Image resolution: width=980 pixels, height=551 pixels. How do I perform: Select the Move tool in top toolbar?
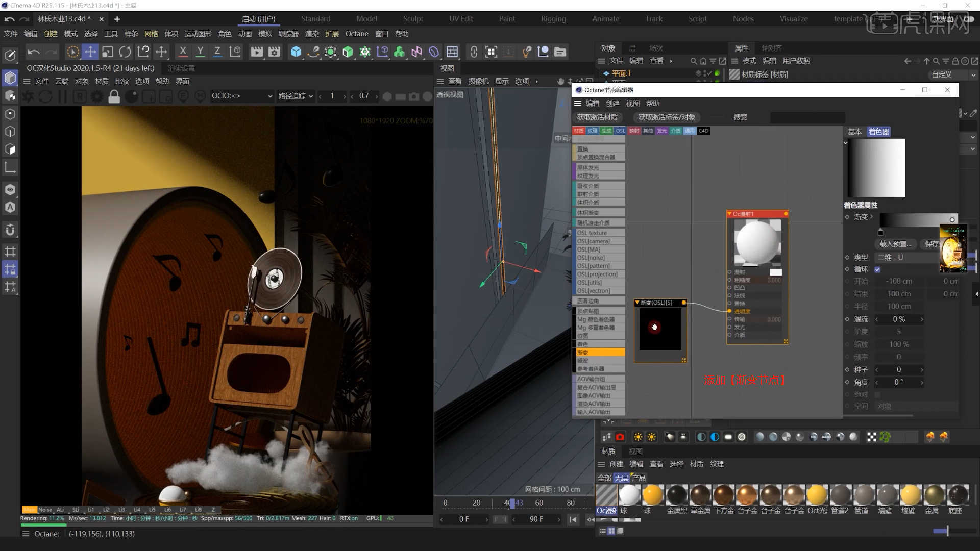click(x=90, y=52)
